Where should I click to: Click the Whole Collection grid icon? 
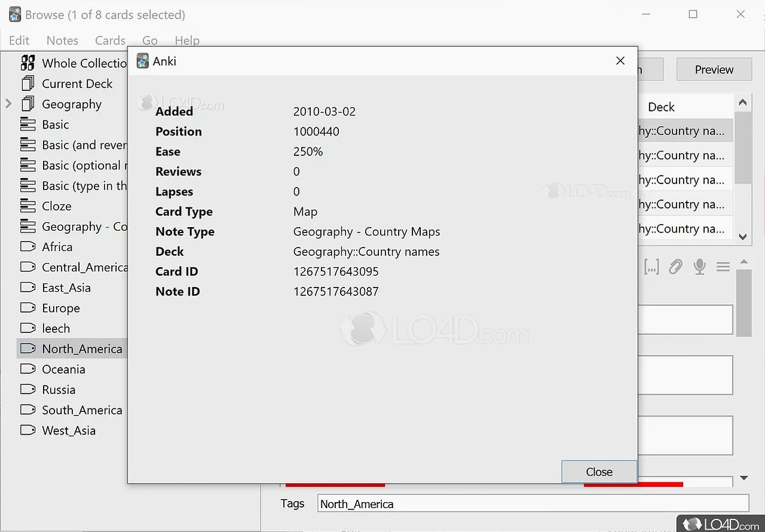(27, 63)
